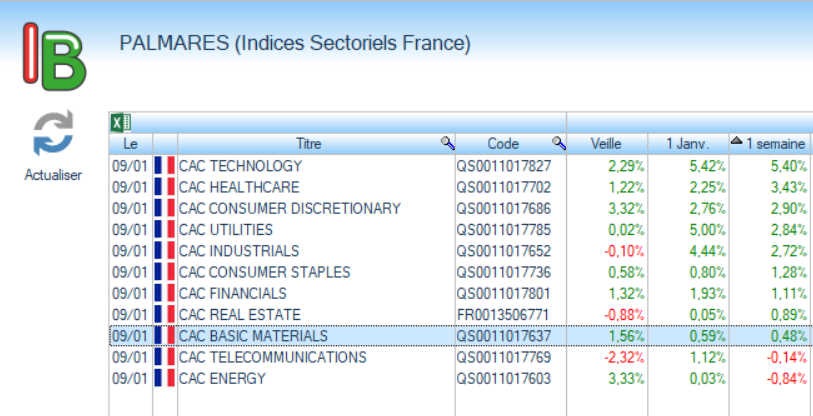Click the IB application logo
813x416 pixels.
(56, 55)
